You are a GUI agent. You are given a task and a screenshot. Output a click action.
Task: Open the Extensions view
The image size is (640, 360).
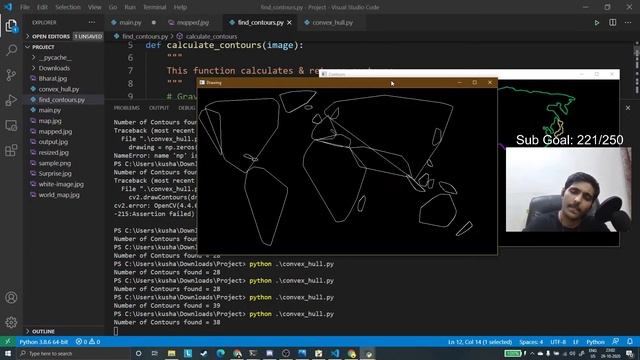pos(11,150)
